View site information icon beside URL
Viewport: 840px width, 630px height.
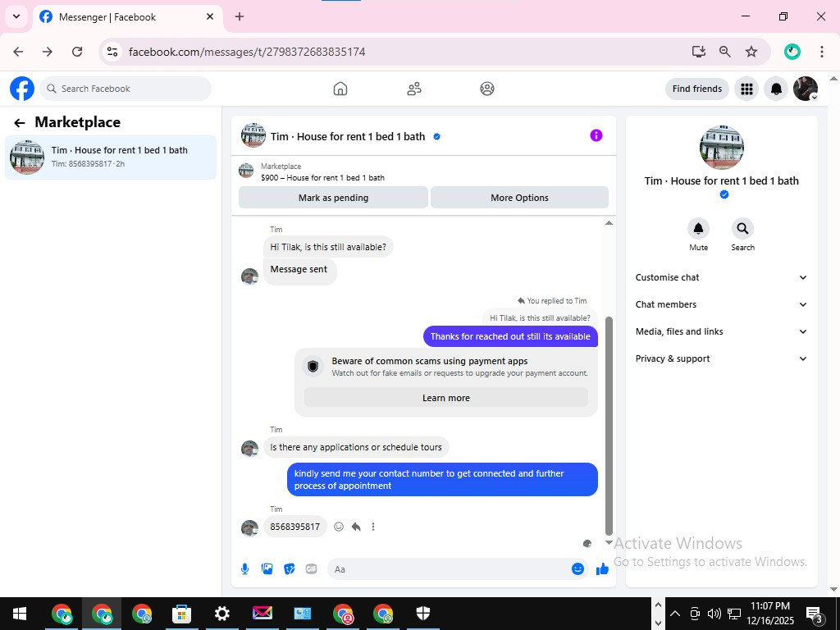point(112,52)
